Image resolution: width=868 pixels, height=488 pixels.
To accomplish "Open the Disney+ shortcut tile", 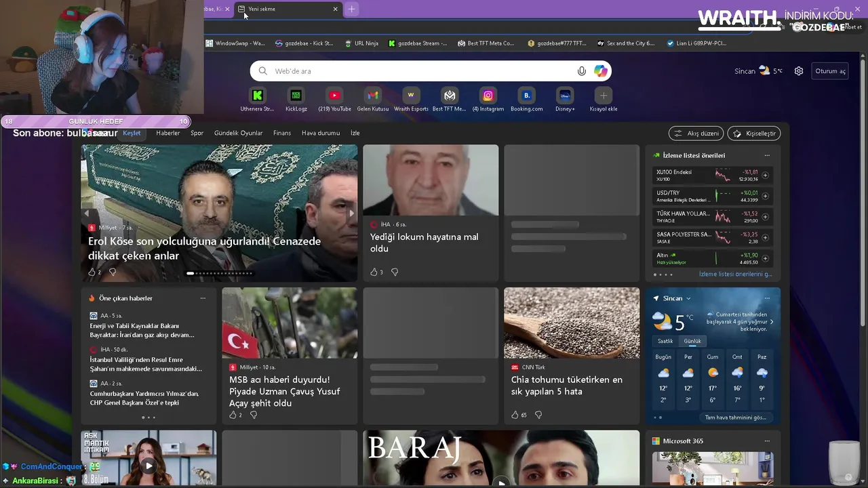I will click(x=565, y=100).
